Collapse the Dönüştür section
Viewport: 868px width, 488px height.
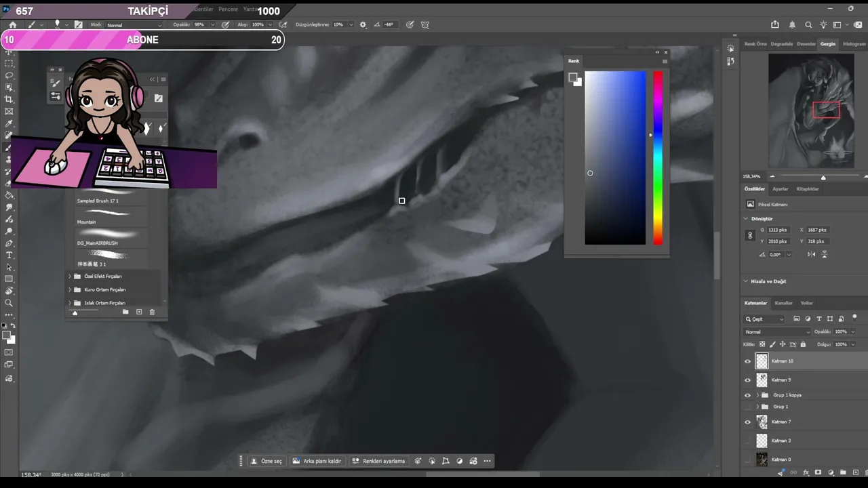(746, 219)
